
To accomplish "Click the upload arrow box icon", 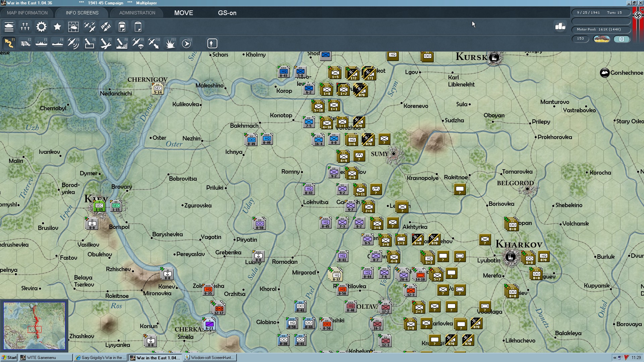I will coord(212,44).
